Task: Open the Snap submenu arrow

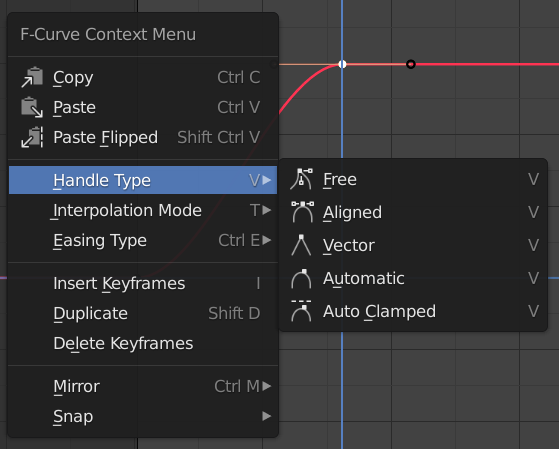Action: (266, 416)
